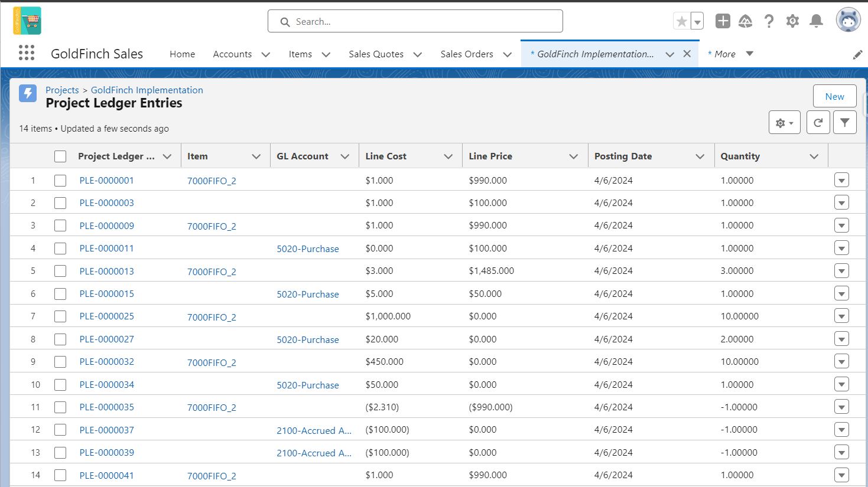Sort by Posting Date column header

(623, 156)
